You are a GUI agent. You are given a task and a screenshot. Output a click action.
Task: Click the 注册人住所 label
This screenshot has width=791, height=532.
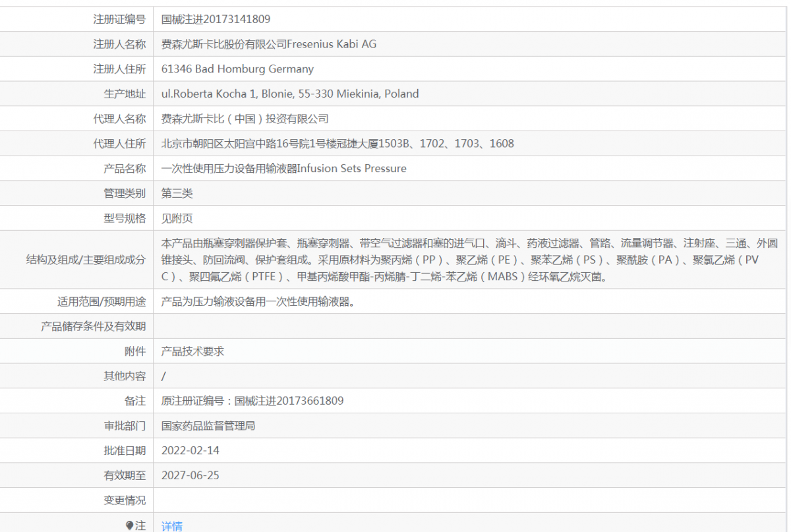pyautogui.click(x=119, y=69)
